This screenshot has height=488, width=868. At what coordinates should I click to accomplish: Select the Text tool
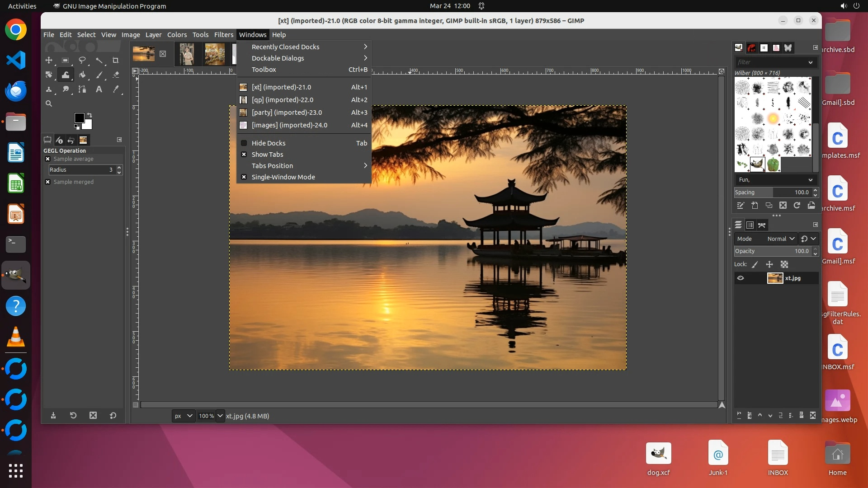pyautogui.click(x=99, y=89)
